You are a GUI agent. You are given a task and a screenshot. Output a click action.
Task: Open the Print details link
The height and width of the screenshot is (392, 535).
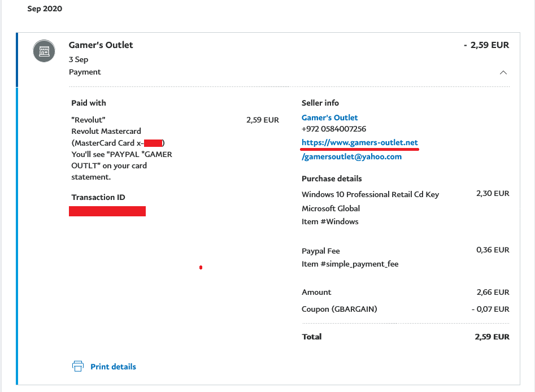(x=113, y=367)
